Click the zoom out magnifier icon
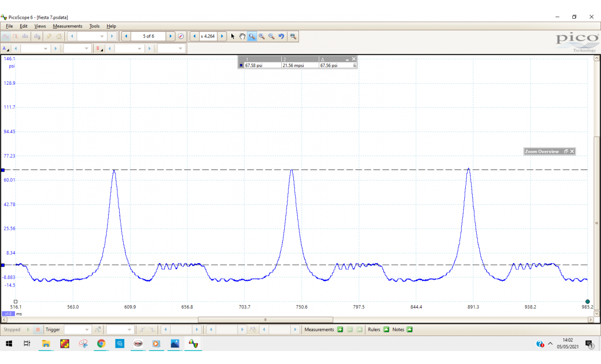Image resolution: width=601 pixels, height=364 pixels. coord(271,36)
